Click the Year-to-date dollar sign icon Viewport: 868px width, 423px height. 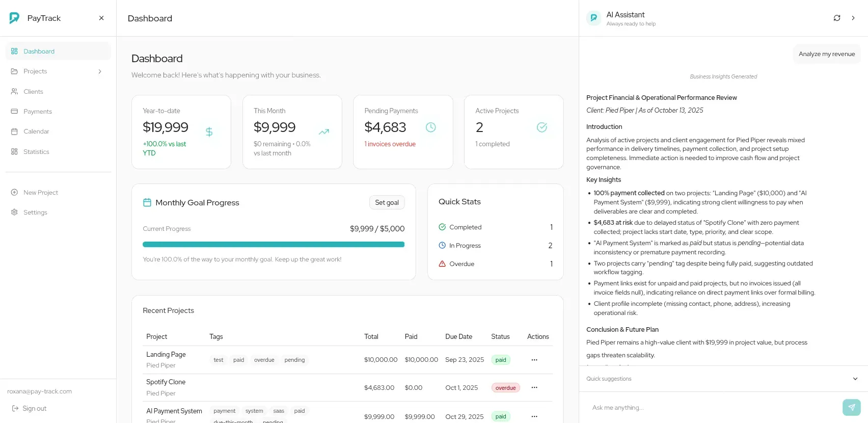pyautogui.click(x=209, y=132)
